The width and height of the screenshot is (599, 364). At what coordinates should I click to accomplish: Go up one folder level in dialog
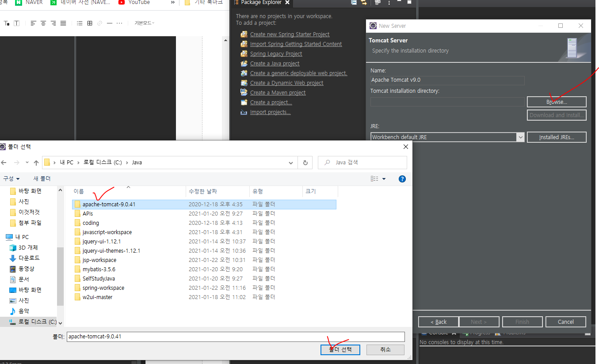[x=36, y=163]
